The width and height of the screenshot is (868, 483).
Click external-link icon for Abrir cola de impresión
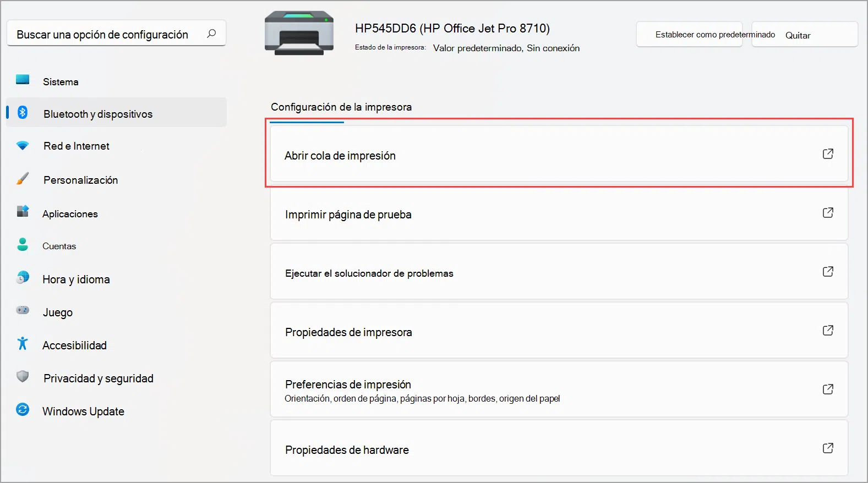tap(828, 154)
